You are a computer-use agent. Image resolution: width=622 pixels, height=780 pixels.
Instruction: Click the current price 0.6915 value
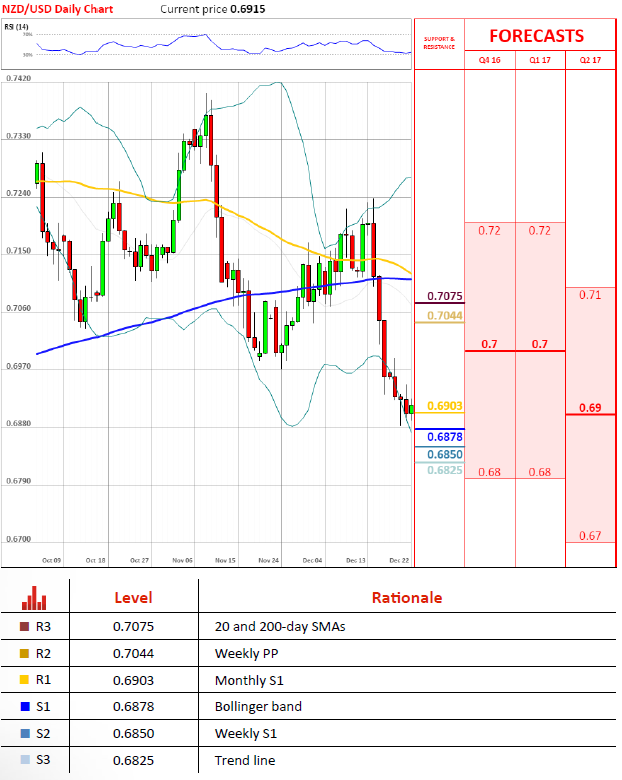point(248,9)
